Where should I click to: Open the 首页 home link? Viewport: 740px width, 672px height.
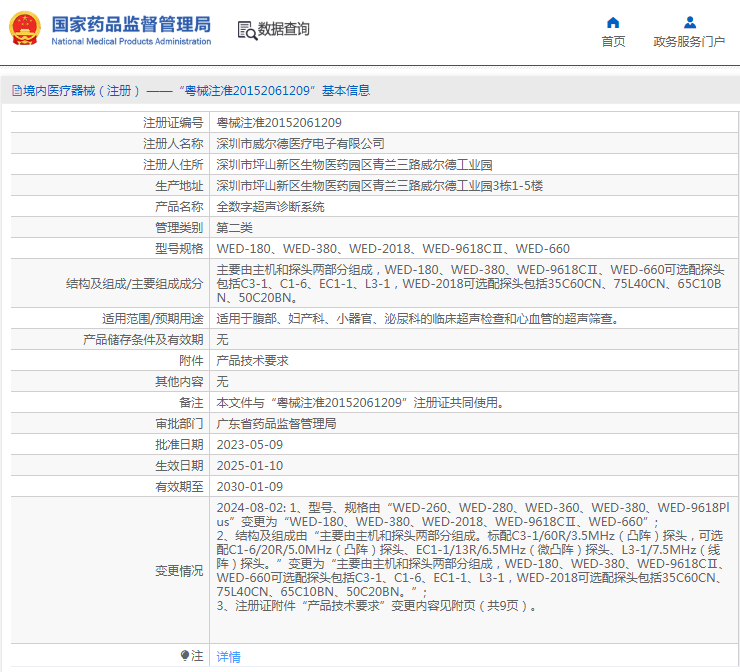click(613, 42)
